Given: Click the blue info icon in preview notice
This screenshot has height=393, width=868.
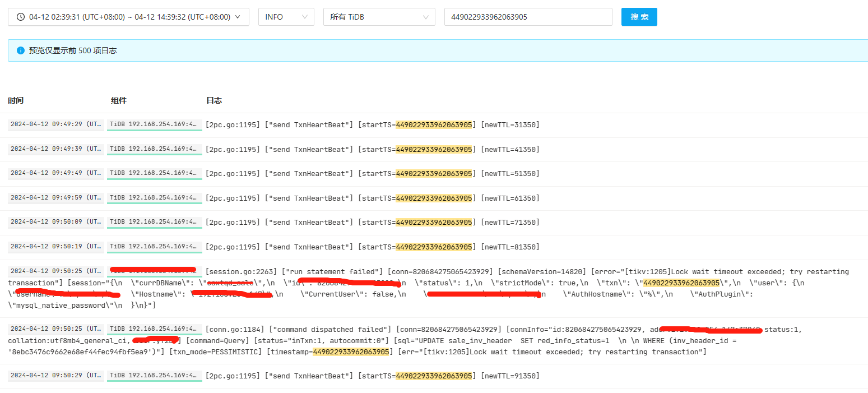Looking at the screenshot, I should tap(21, 50).
